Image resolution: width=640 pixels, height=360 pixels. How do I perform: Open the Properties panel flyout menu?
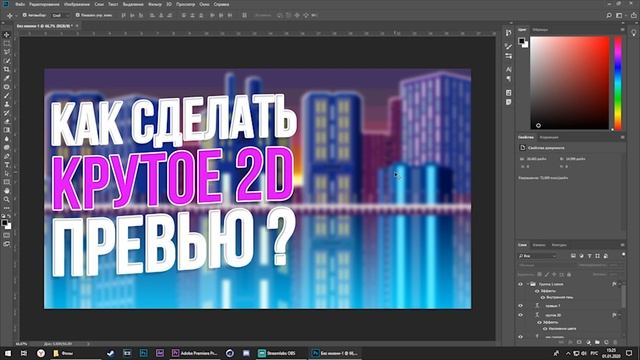pyautogui.click(x=622, y=137)
